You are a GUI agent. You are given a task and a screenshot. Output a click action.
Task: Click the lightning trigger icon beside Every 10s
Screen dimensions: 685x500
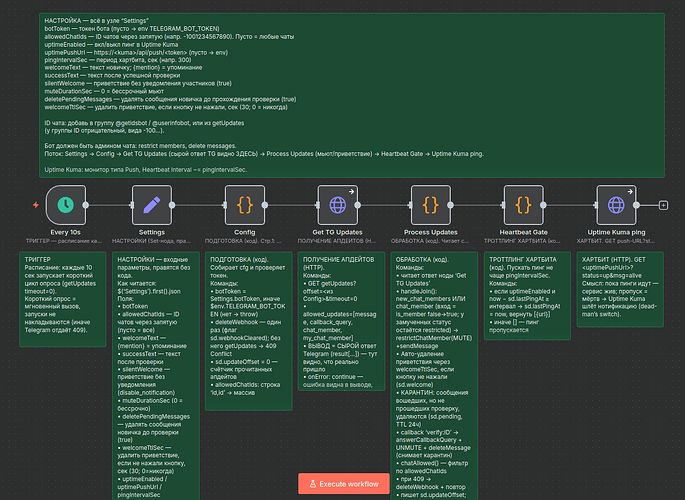click(36, 205)
